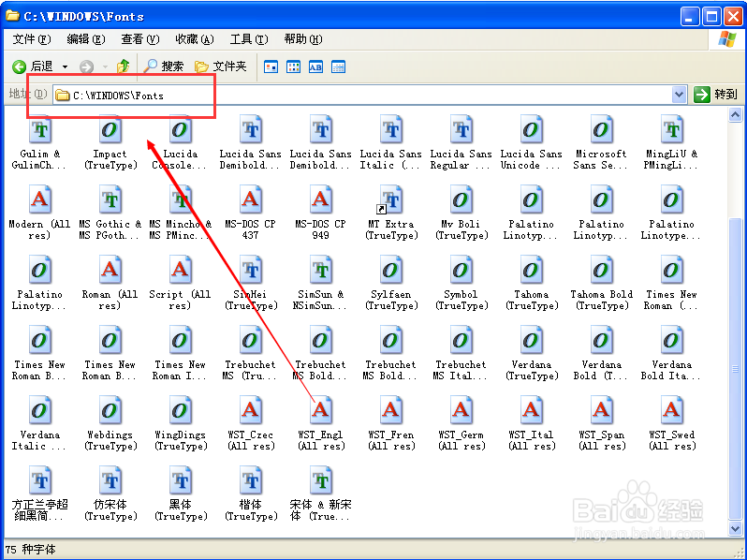Open the View (查看) menu
This screenshot has height=560, width=747.
pyautogui.click(x=140, y=39)
